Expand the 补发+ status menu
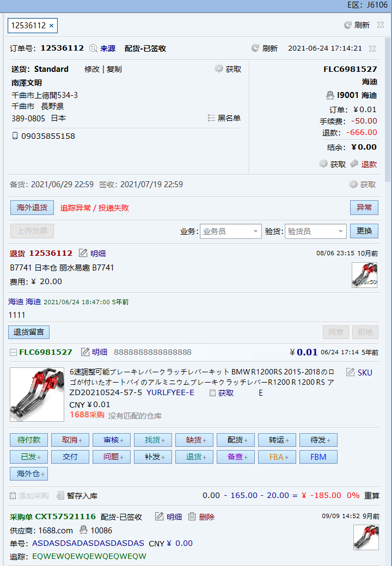 coord(152,457)
